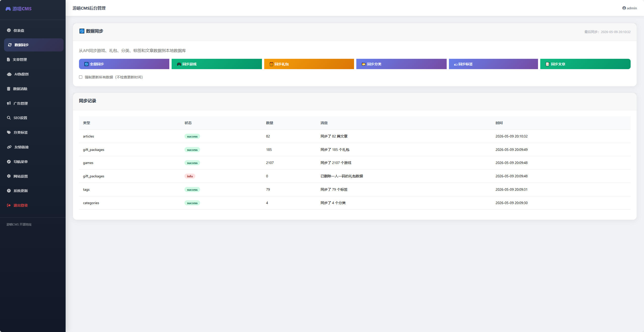Click the trash icon for 数据清除
Image resolution: width=644 pixels, height=332 pixels.
(9, 89)
